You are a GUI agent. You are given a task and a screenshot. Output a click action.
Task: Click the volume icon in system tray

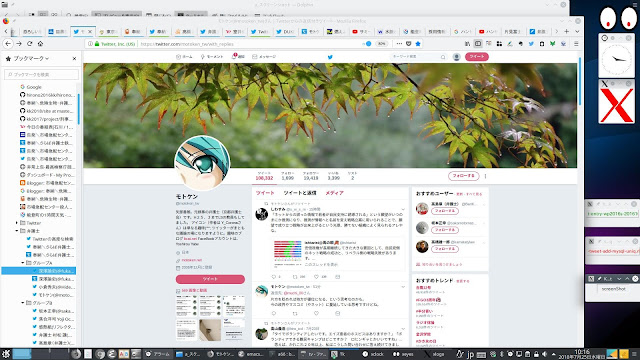tap(544, 354)
